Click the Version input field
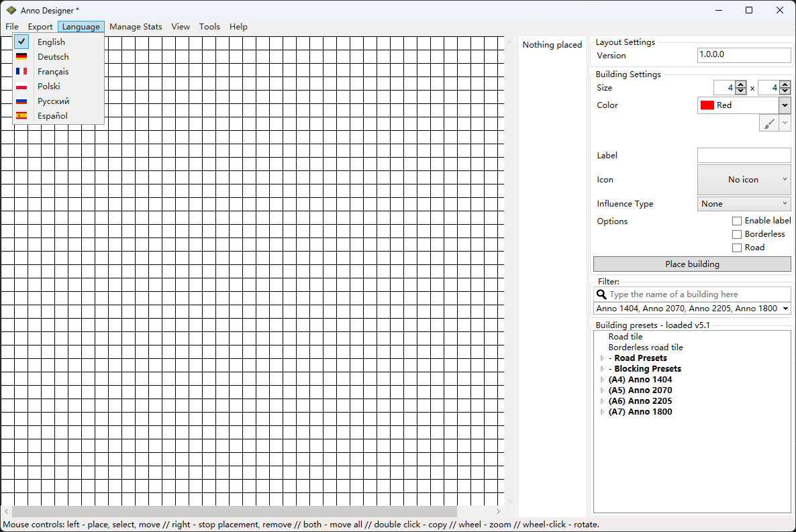The width and height of the screenshot is (796, 532). (x=744, y=55)
